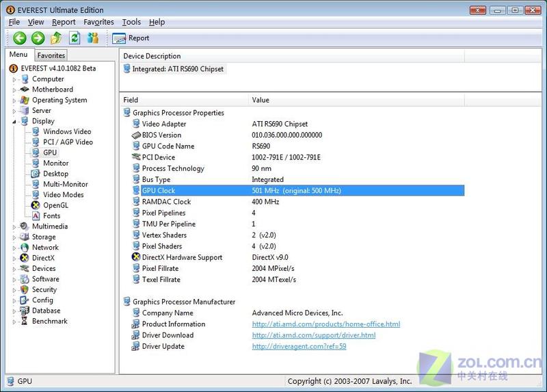Click the Display monitor icon in the tree

point(25,121)
